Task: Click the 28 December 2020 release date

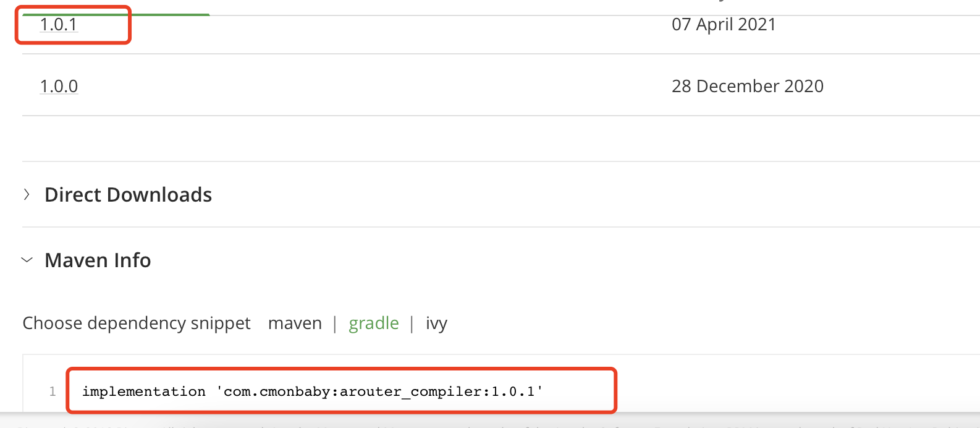Action: [x=748, y=86]
